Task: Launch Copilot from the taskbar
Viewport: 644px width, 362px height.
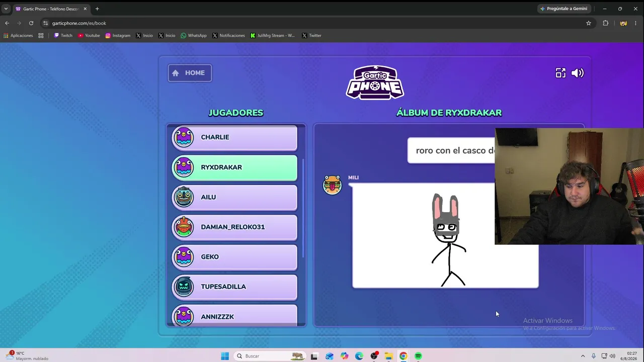Action: click(x=344, y=356)
